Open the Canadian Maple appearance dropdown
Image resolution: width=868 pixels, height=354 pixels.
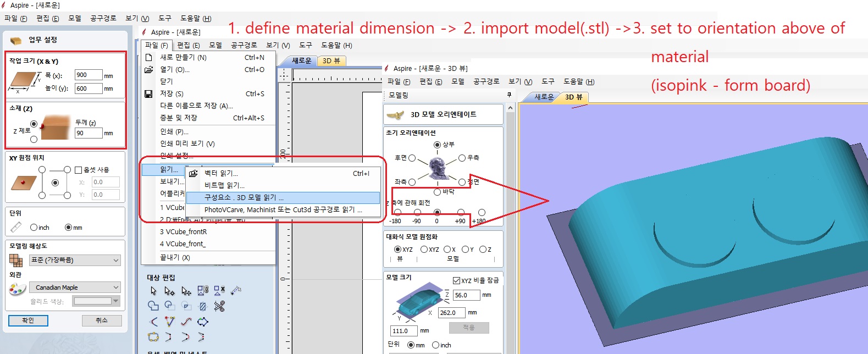pos(75,287)
